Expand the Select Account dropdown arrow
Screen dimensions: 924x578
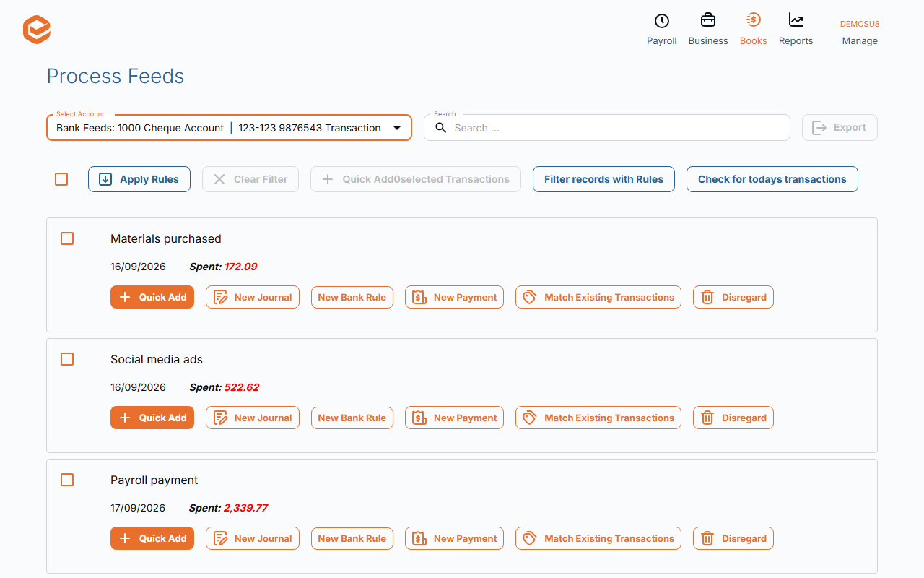coord(397,128)
